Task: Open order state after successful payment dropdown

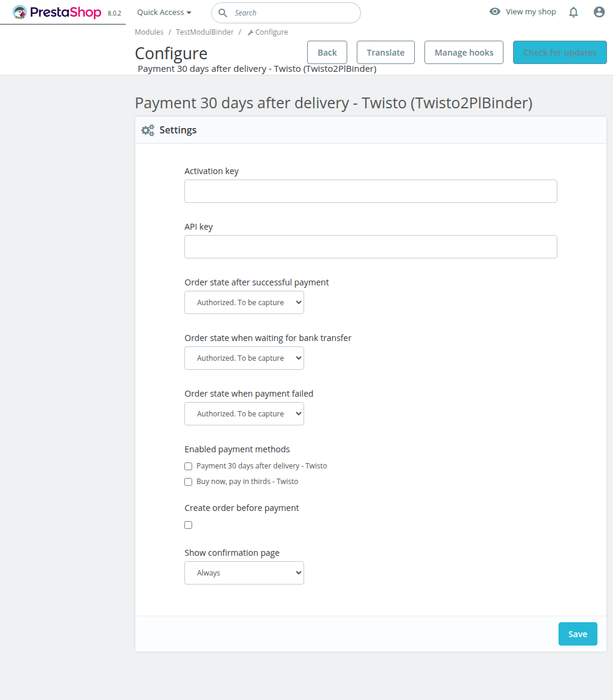Action: coord(244,302)
